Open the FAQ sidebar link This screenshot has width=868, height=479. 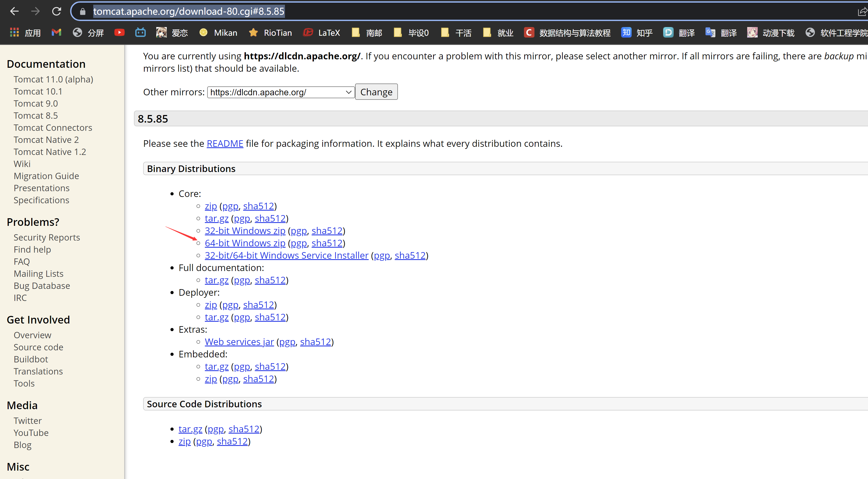tap(22, 261)
